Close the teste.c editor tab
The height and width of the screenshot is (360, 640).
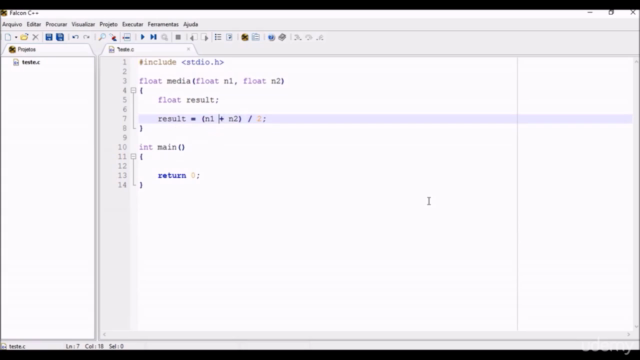[188, 49]
